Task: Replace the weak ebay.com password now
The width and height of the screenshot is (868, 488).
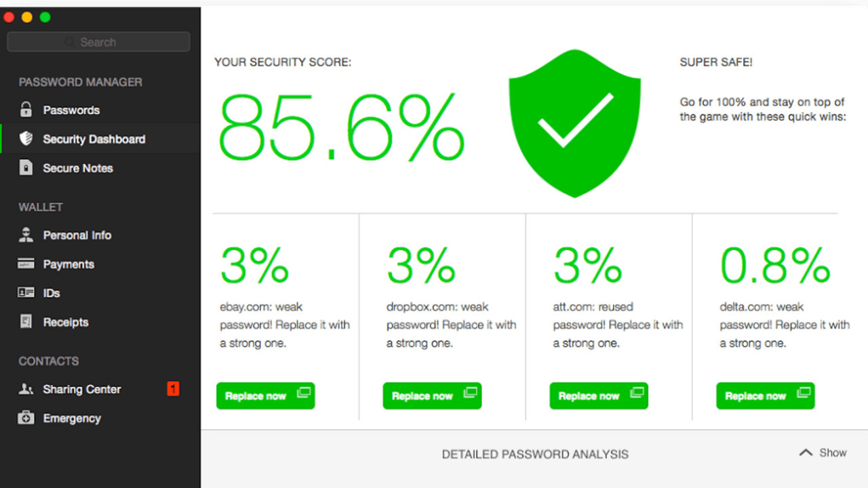Action: tap(265, 396)
